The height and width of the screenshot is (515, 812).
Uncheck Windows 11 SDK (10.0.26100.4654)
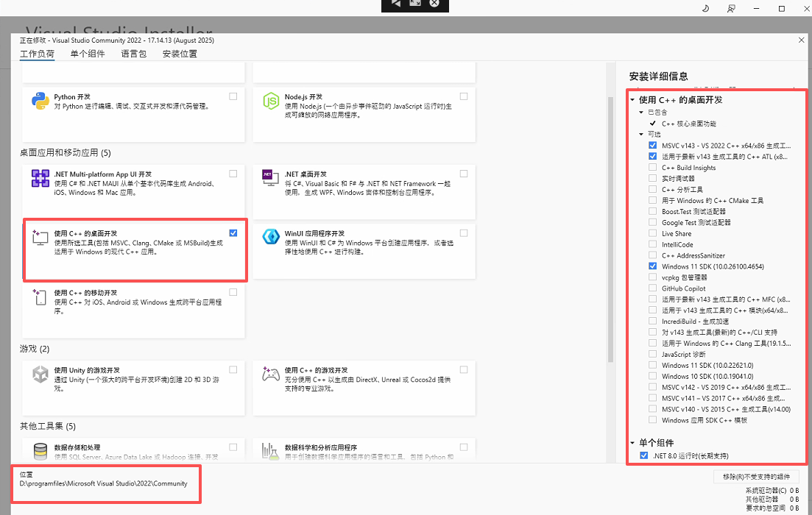pyautogui.click(x=652, y=266)
